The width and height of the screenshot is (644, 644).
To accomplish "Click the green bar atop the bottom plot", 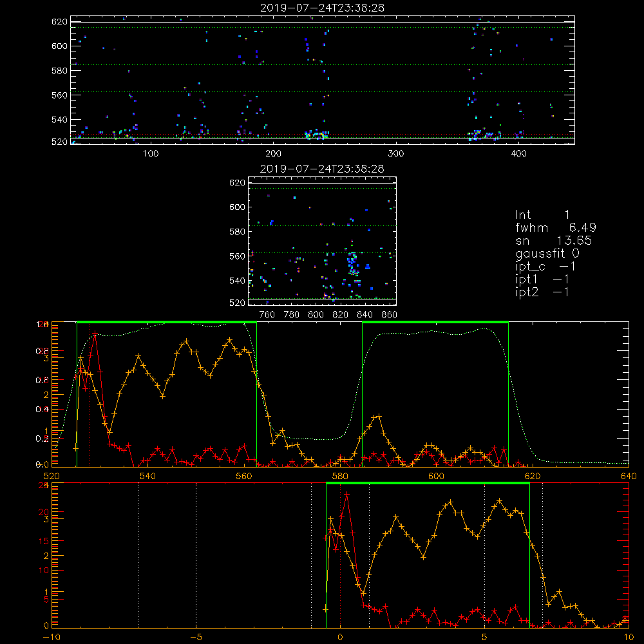I will click(x=428, y=484).
